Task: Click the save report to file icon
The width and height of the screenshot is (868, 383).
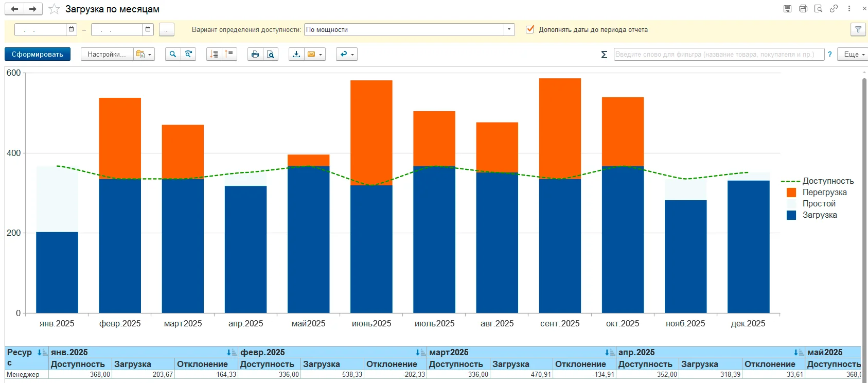Action: (x=296, y=54)
